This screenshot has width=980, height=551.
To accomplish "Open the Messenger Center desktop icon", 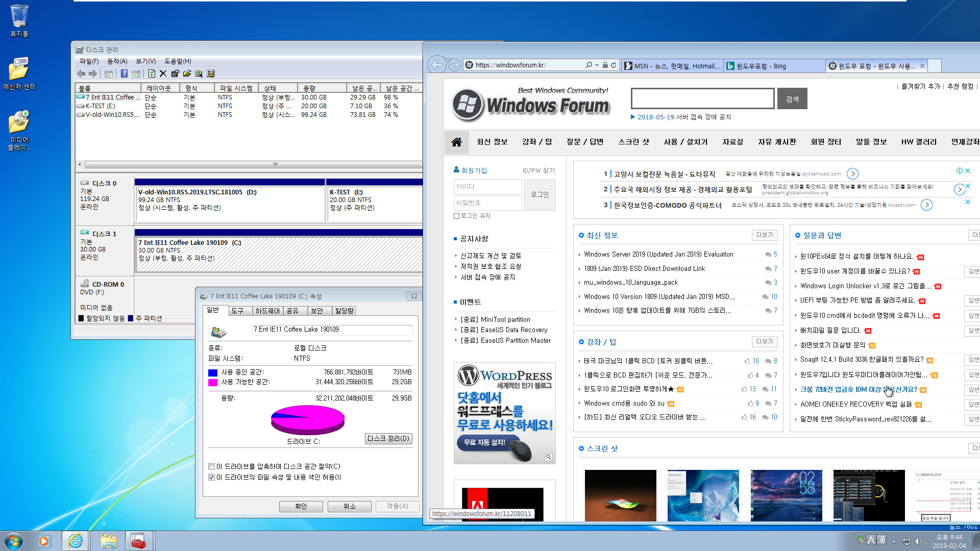I will pyautogui.click(x=19, y=73).
